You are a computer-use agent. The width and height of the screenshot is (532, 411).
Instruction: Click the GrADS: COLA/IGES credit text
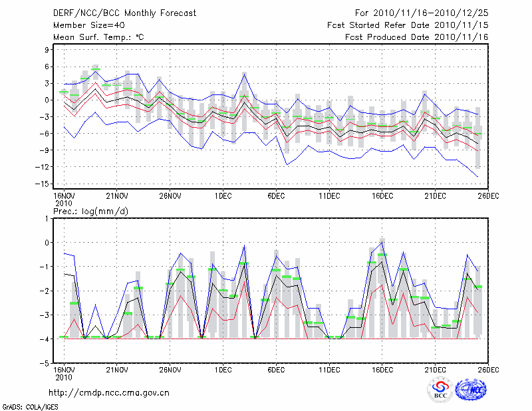[29, 406]
